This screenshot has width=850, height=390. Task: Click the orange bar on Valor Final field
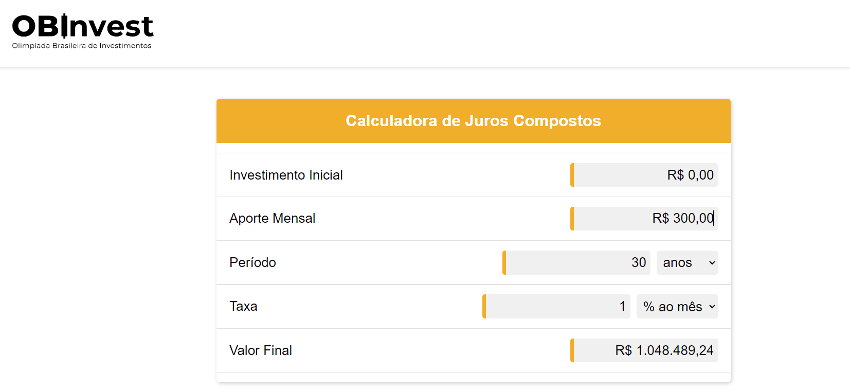point(572,350)
